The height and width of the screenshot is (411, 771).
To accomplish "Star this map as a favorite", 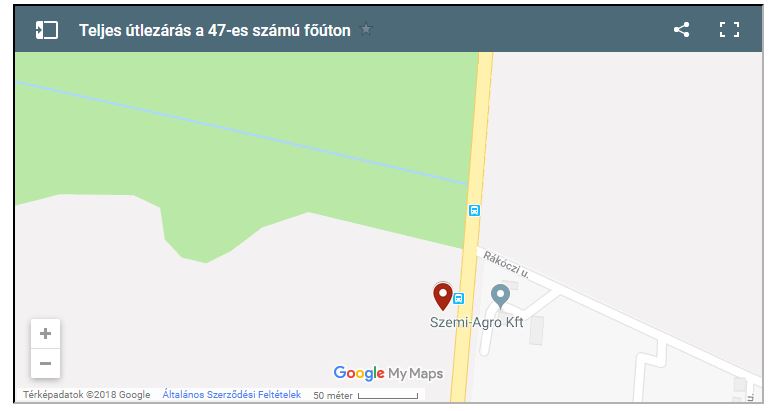I will [366, 29].
